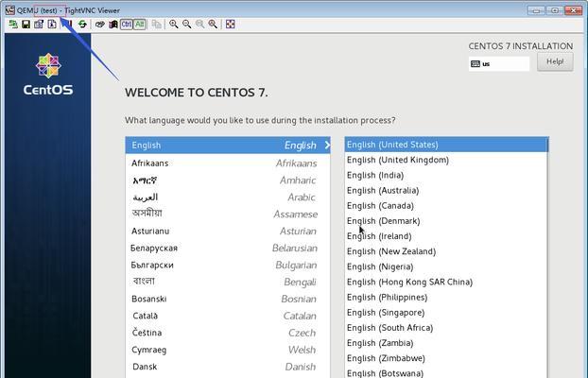Choose English (Australia) locale
The height and width of the screenshot is (378, 588).
pyautogui.click(x=446, y=191)
